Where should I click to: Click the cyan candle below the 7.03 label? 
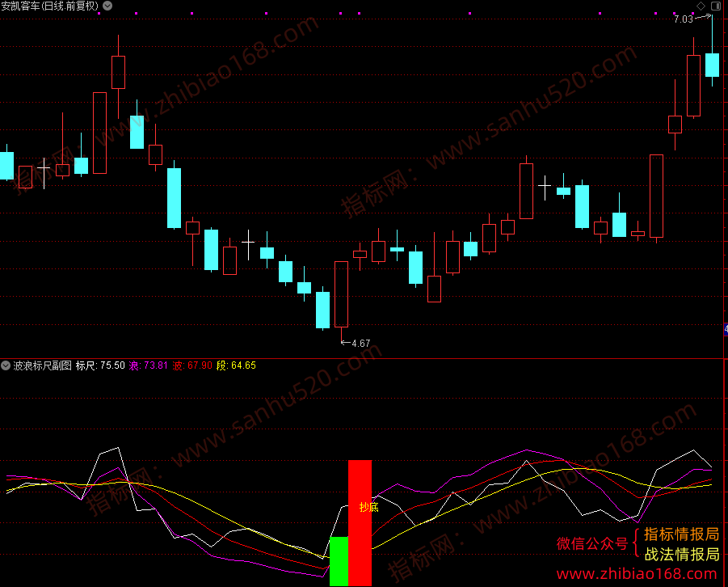tap(712, 65)
